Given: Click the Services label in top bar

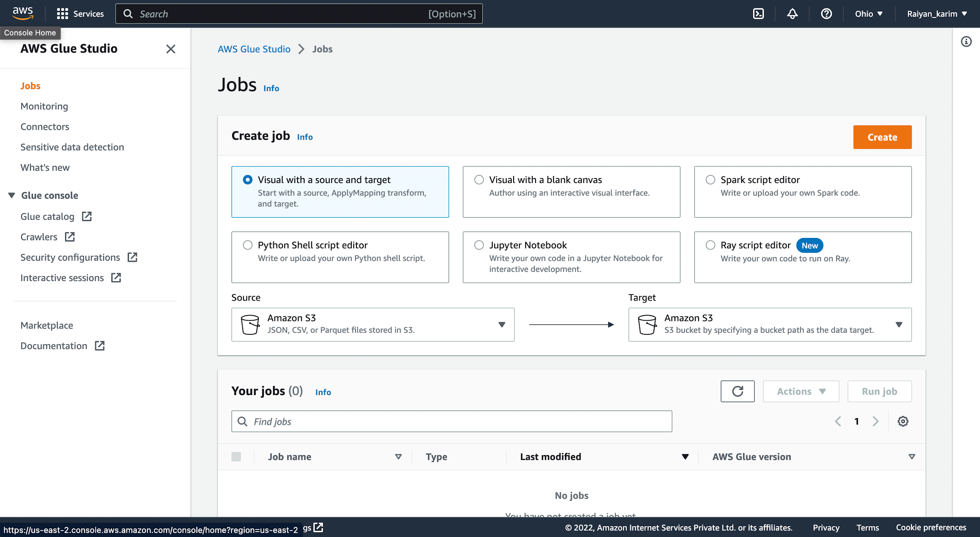Looking at the screenshot, I should pos(89,14).
